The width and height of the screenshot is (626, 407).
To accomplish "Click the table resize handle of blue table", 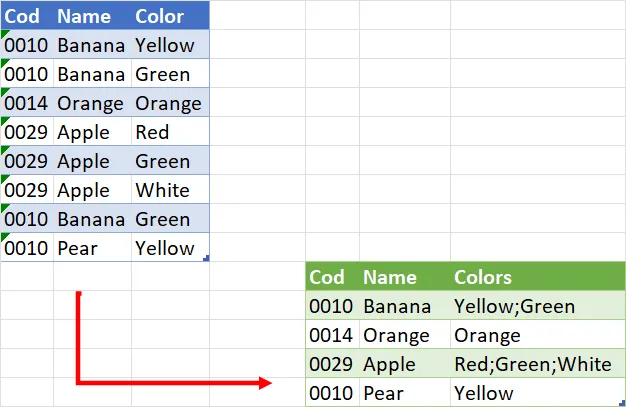I will (206, 258).
